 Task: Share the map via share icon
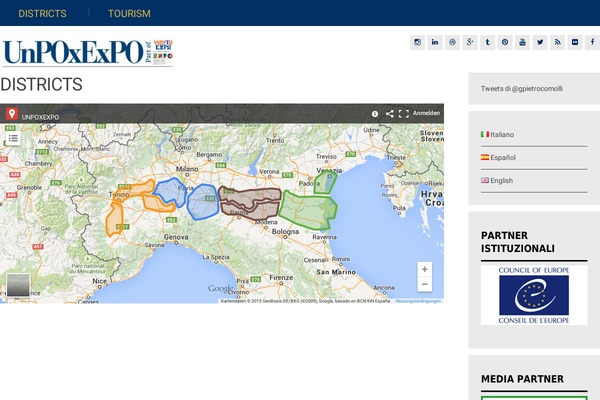click(x=390, y=113)
